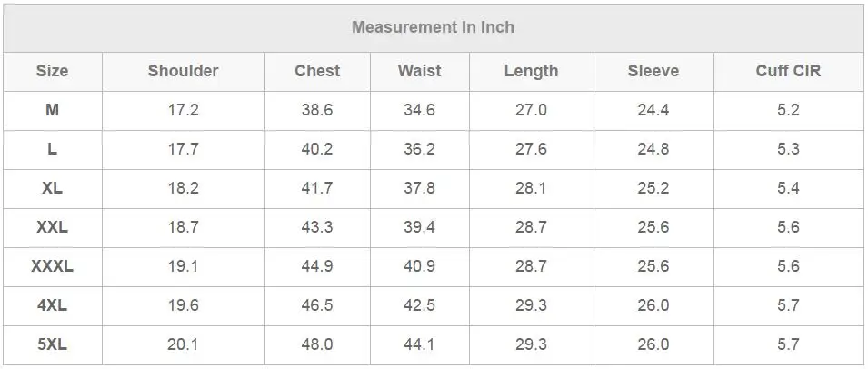
Task: Click the Sleeve column header
Action: (x=653, y=71)
